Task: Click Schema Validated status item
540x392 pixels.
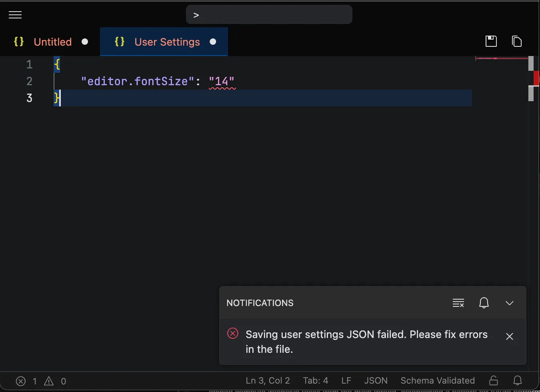Action: tap(437, 380)
